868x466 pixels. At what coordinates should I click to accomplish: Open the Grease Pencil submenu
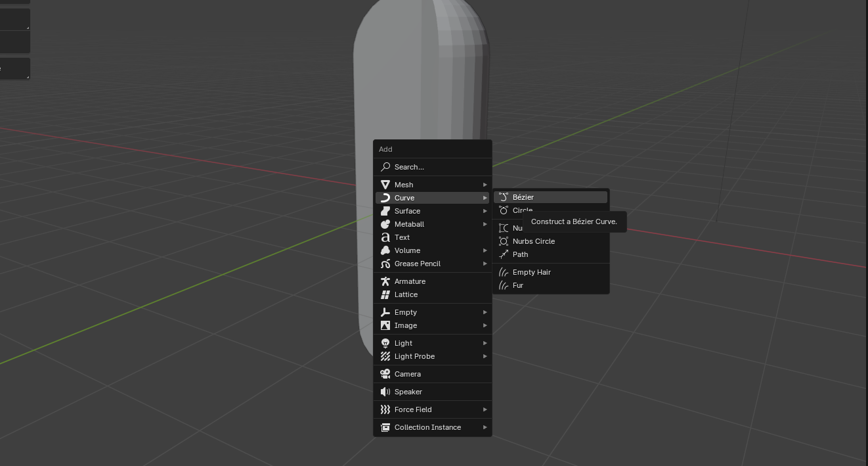433,264
